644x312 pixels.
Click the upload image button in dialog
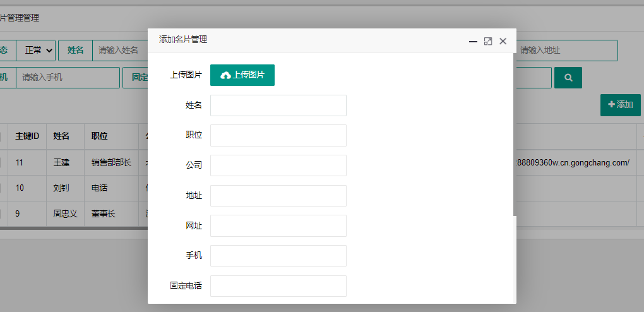[x=242, y=75]
